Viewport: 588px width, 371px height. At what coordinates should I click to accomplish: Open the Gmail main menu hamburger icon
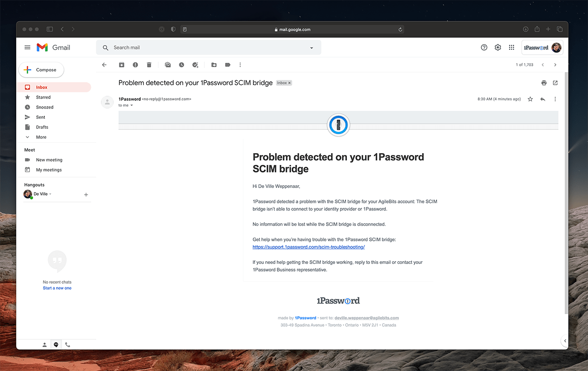point(28,47)
